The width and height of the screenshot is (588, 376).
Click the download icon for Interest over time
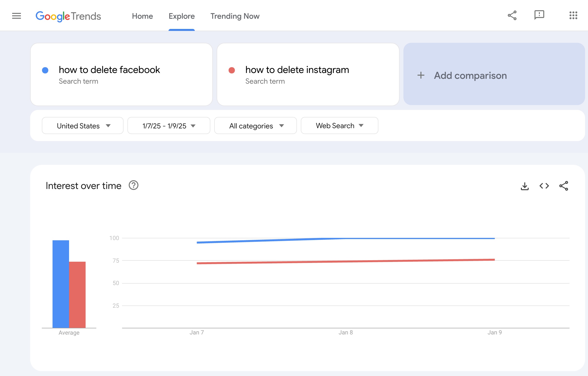tap(524, 186)
